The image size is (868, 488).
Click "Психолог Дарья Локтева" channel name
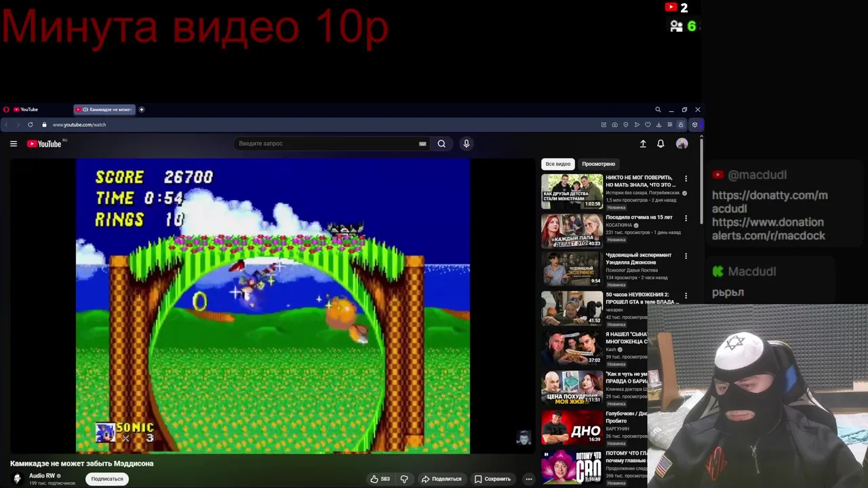[631, 270]
